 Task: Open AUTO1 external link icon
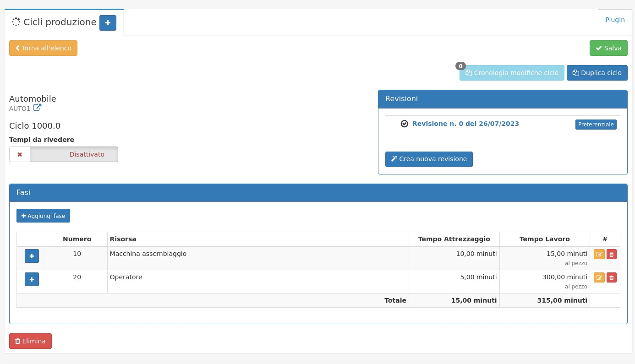[37, 108]
